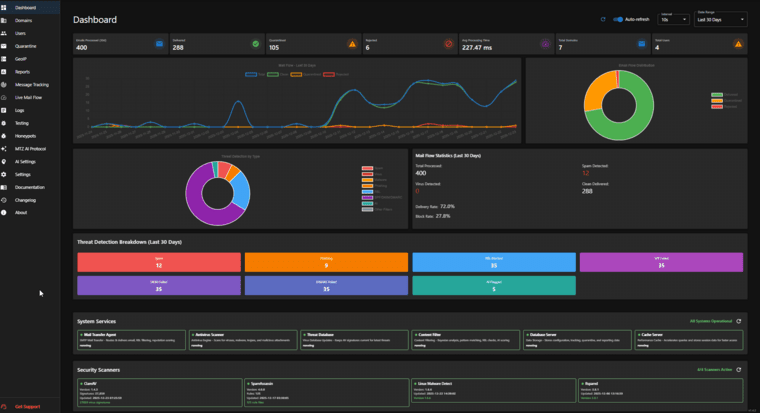This screenshot has height=413, width=760.
Task: Open the Content Filter service card
Action: tap(466, 340)
